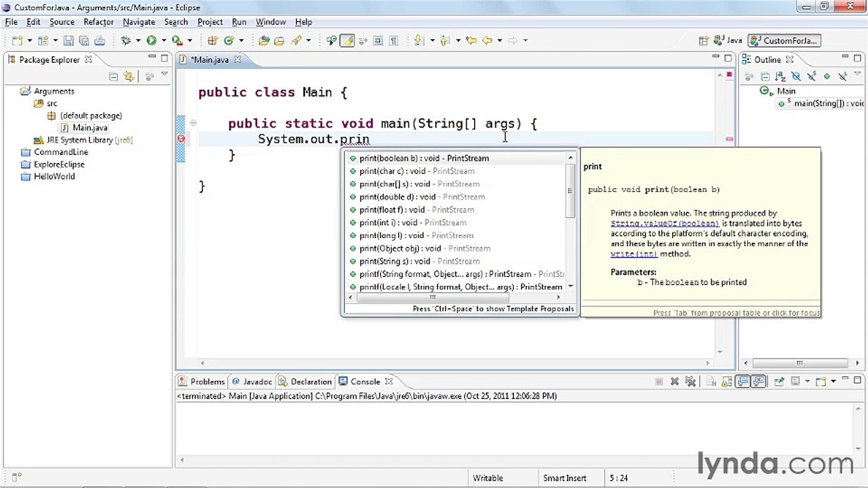Click the Open Type icon
Screen dimensions: 868x488
pos(264,41)
